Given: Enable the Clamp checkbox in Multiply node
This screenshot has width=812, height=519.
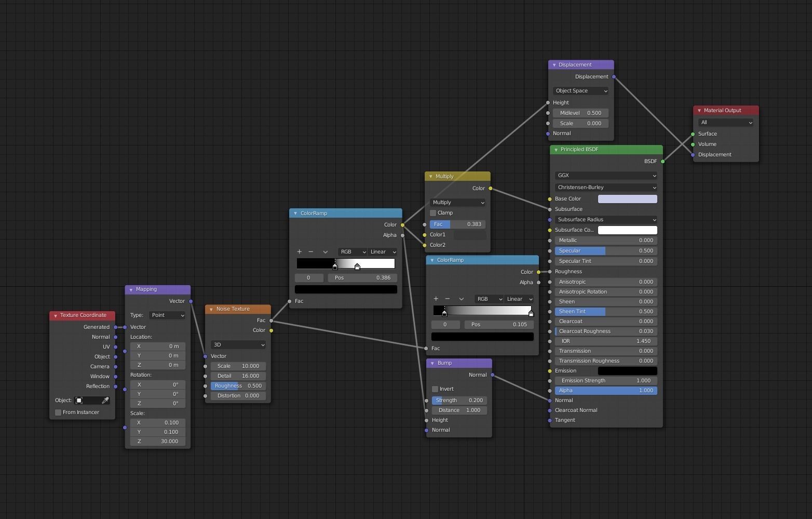Looking at the screenshot, I should point(433,213).
